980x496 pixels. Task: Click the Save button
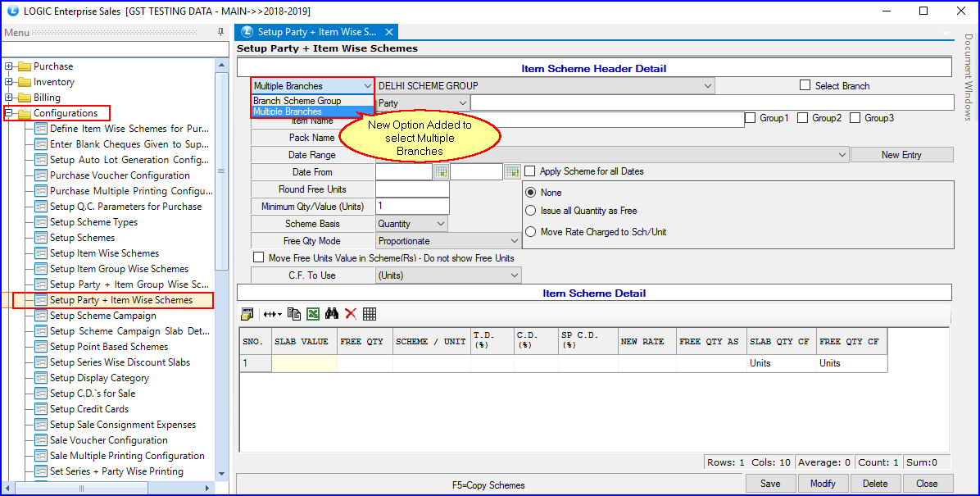[770, 484]
